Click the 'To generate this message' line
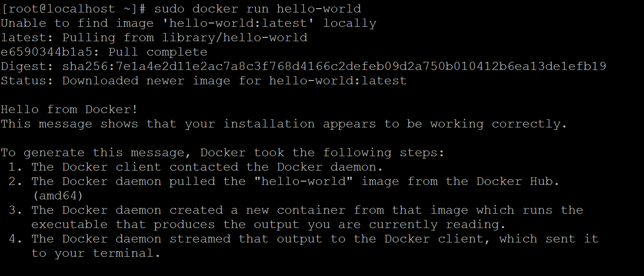The image size is (644, 276). pos(222,153)
